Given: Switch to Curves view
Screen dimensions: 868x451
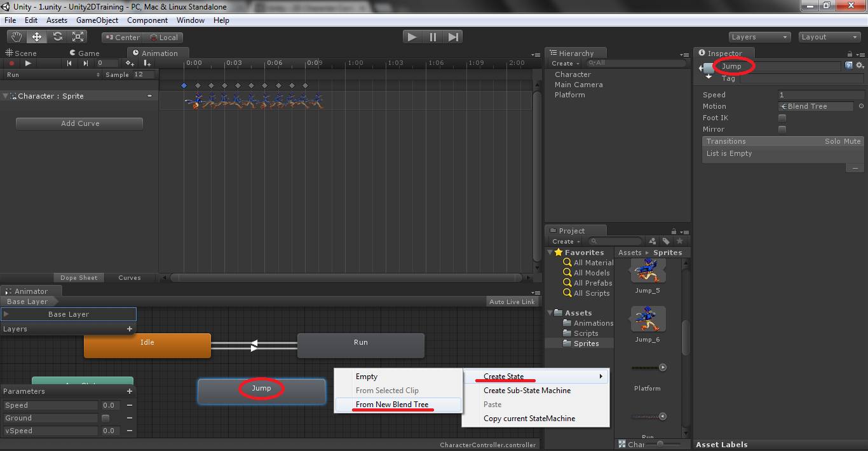Looking at the screenshot, I should coord(130,277).
